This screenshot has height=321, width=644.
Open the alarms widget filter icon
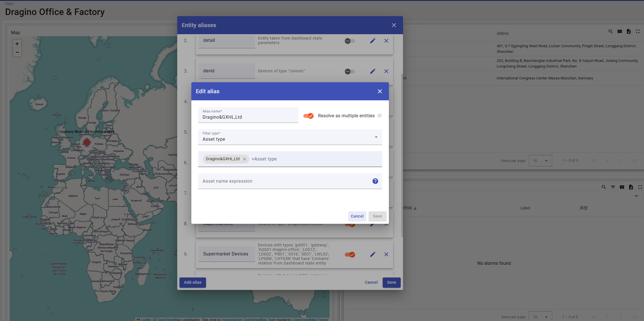(x=613, y=187)
